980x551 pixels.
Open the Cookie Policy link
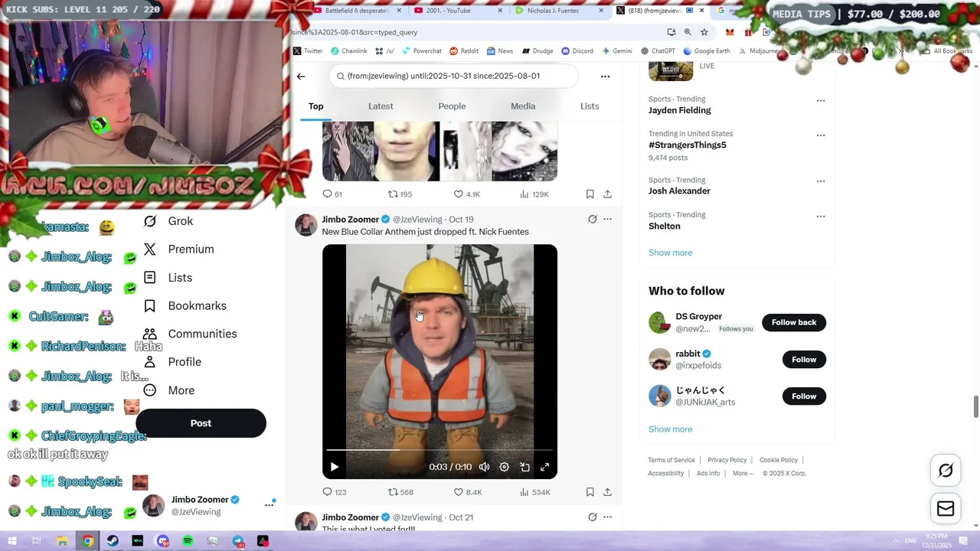pyautogui.click(x=779, y=460)
